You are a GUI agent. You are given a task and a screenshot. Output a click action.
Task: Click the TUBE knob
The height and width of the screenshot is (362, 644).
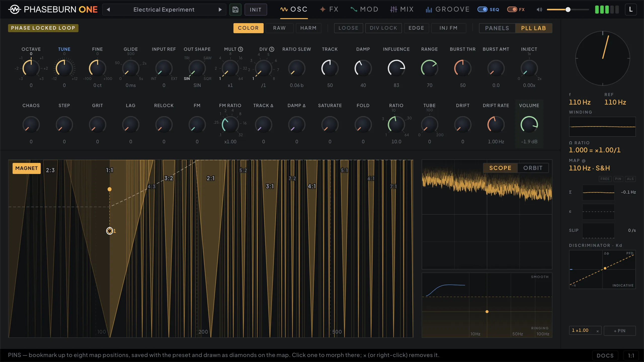coord(430,124)
